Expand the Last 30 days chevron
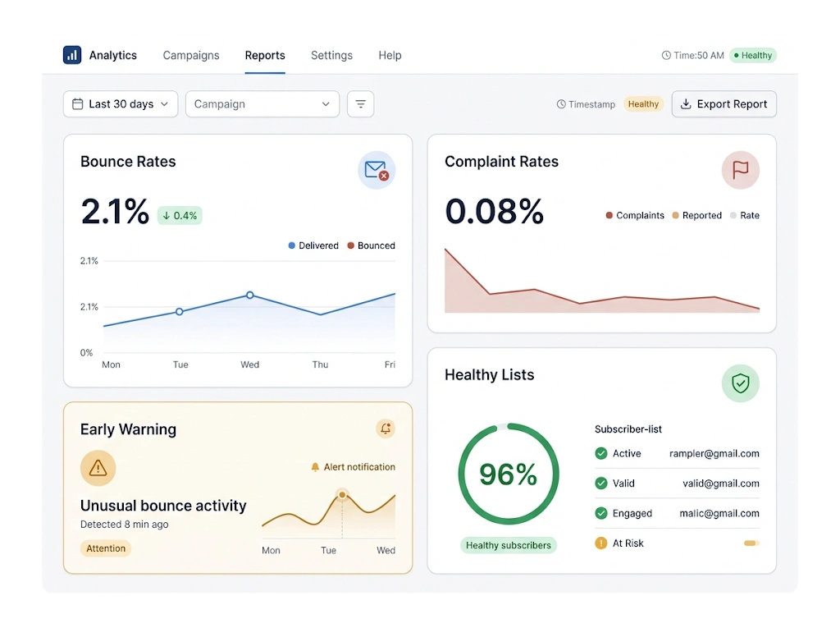Image resolution: width=840 pixels, height=628 pixels. tap(164, 104)
